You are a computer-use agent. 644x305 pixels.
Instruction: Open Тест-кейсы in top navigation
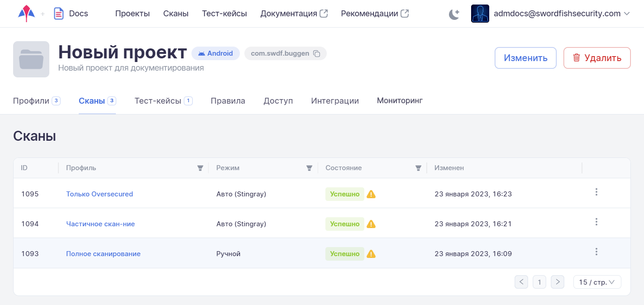coord(224,14)
